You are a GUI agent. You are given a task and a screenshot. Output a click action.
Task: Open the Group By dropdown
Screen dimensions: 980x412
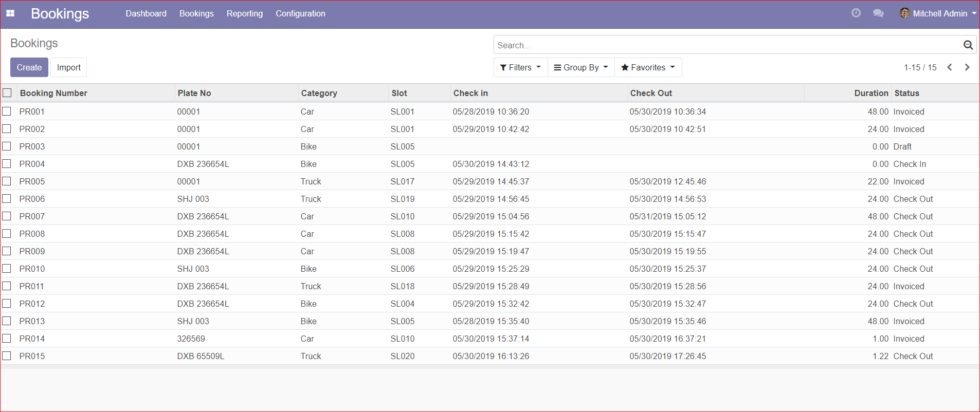coord(581,67)
